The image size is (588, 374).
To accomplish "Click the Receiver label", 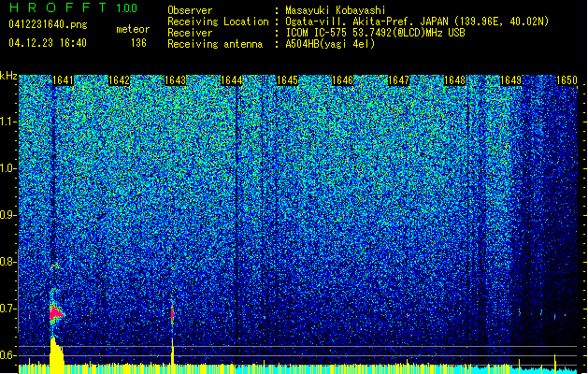I will (x=190, y=33).
